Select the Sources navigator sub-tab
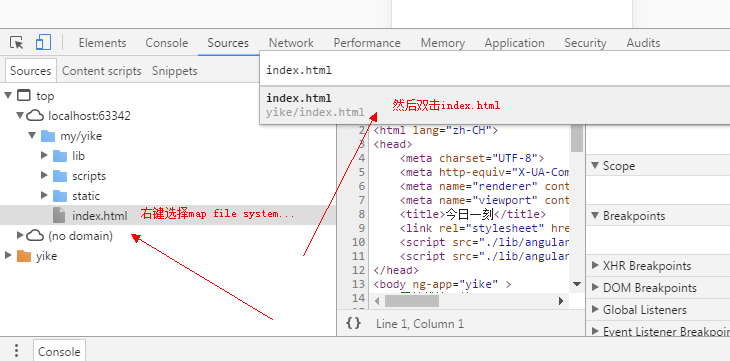Image resolution: width=730 pixels, height=361 pixels. tap(31, 71)
